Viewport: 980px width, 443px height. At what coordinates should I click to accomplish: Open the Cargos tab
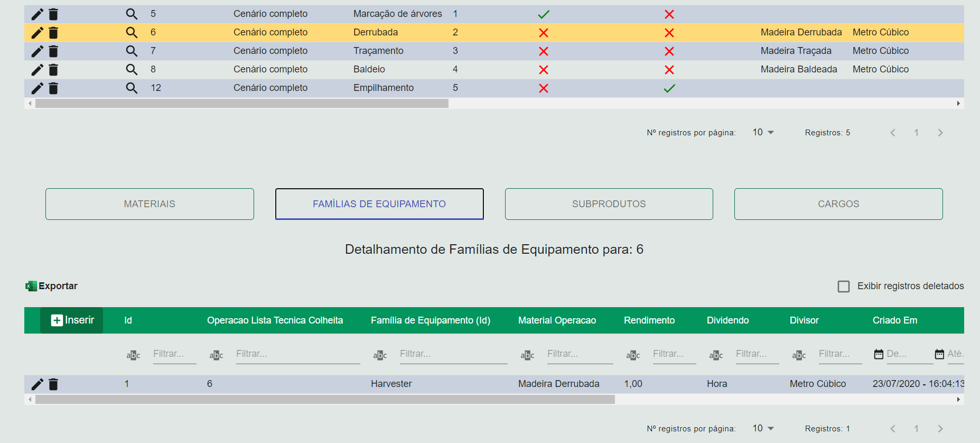pyautogui.click(x=838, y=204)
